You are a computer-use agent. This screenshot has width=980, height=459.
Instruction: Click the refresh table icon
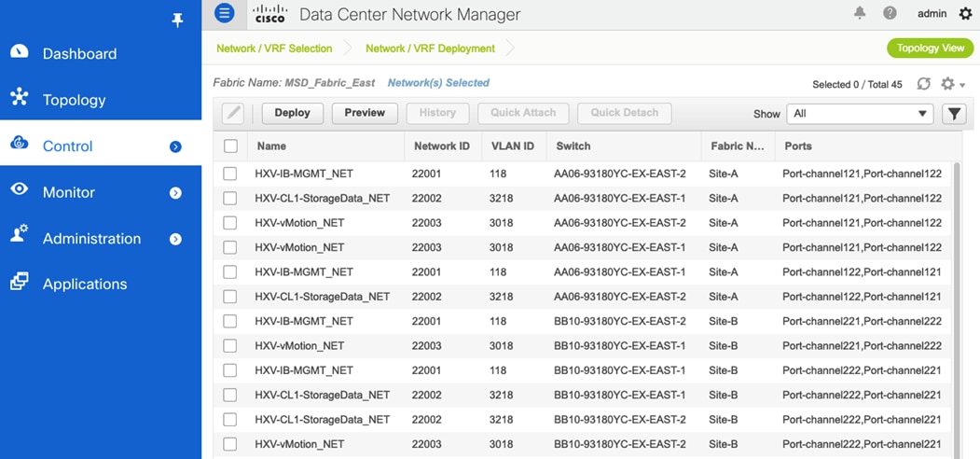tap(923, 84)
